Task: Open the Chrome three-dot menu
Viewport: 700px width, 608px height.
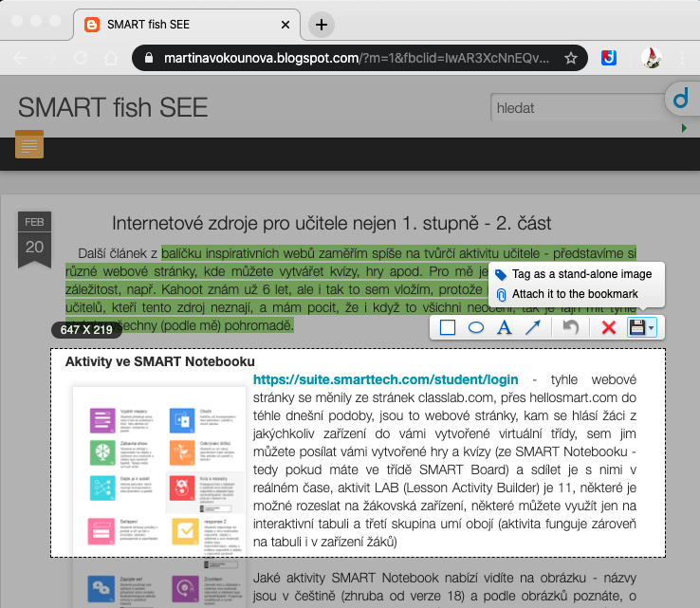Action: pyautogui.click(x=682, y=58)
